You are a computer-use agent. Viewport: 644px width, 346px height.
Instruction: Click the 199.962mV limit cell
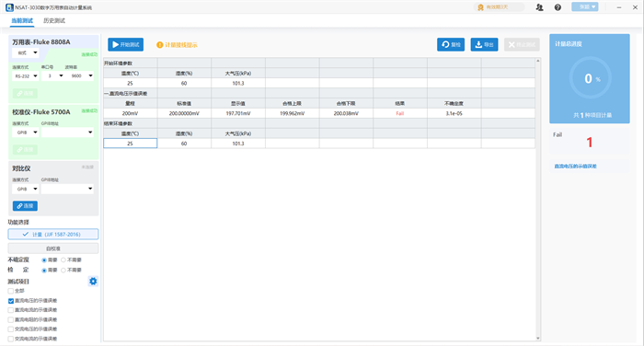tap(292, 113)
